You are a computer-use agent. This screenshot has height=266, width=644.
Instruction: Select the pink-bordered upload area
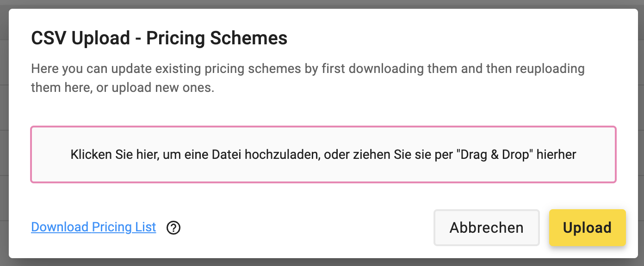coord(323,155)
